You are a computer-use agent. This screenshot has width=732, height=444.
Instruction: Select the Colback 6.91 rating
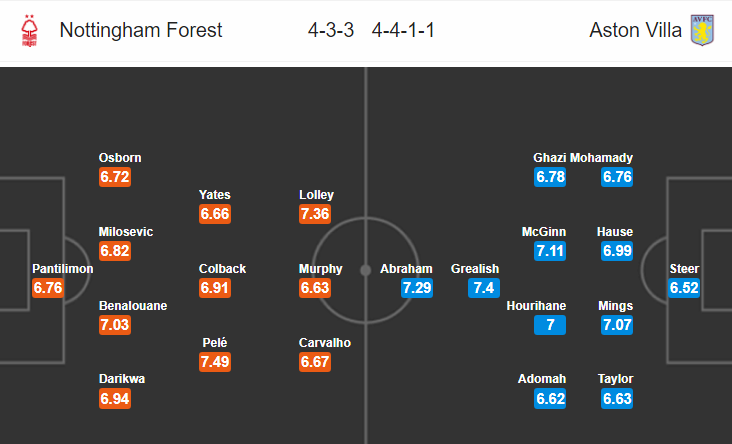coord(215,288)
